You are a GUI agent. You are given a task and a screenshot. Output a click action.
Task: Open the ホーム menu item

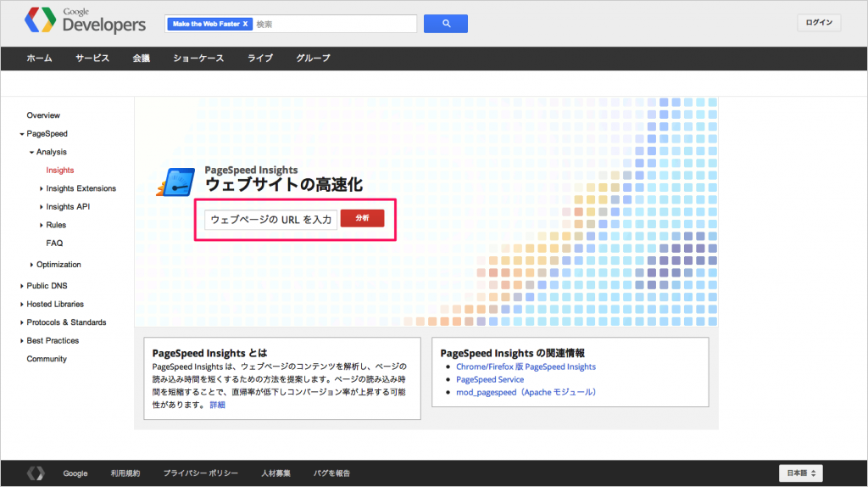pyautogui.click(x=39, y=59)
